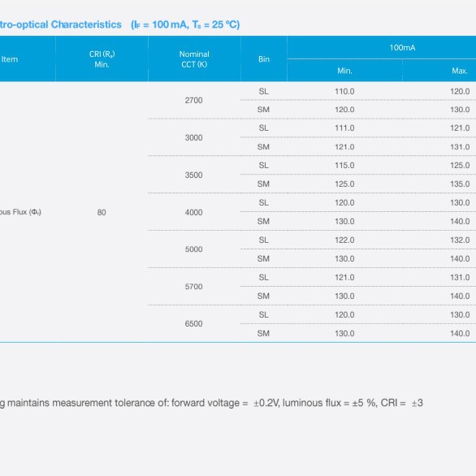This screenshot has width=476, height=476.
Task: Select the 3500 CCT cell
Action: (x=193, y=175)
